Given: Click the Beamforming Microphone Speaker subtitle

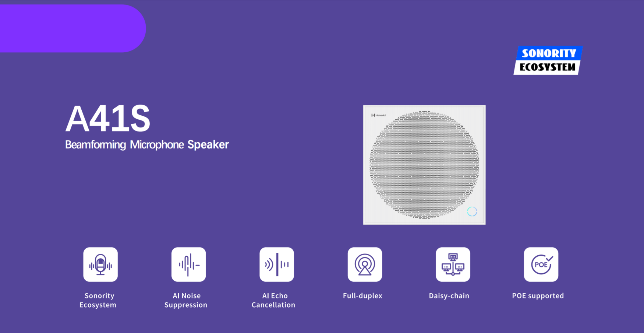Looking at the screenshot, I should [147, 145].
